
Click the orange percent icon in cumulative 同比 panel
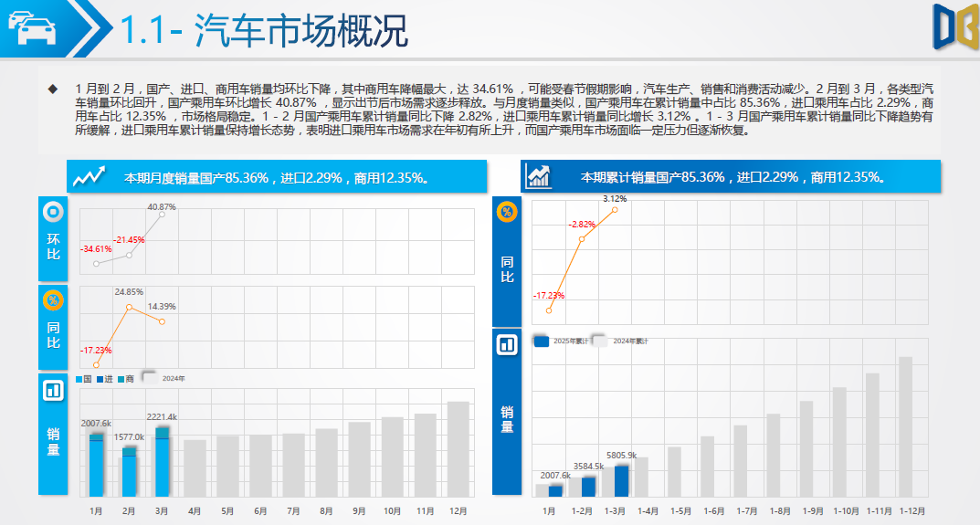[507, 211]
